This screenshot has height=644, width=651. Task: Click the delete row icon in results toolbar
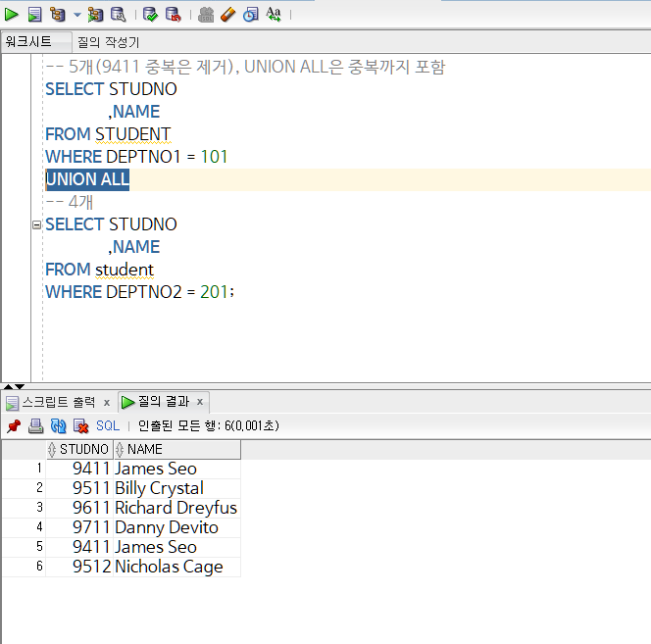(80, 426)
